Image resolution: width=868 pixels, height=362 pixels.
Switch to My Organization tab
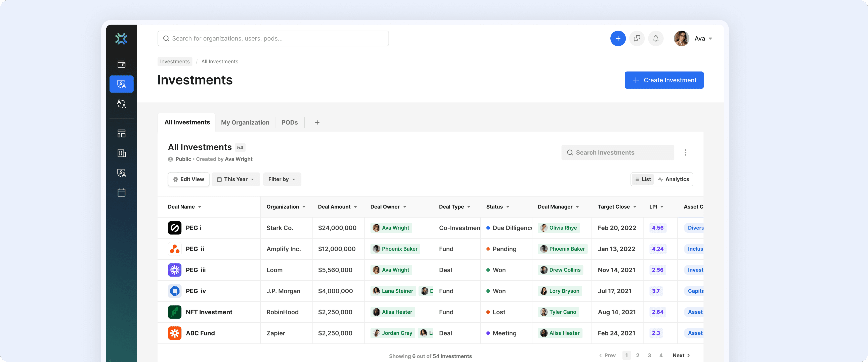(x=245, y=122)
